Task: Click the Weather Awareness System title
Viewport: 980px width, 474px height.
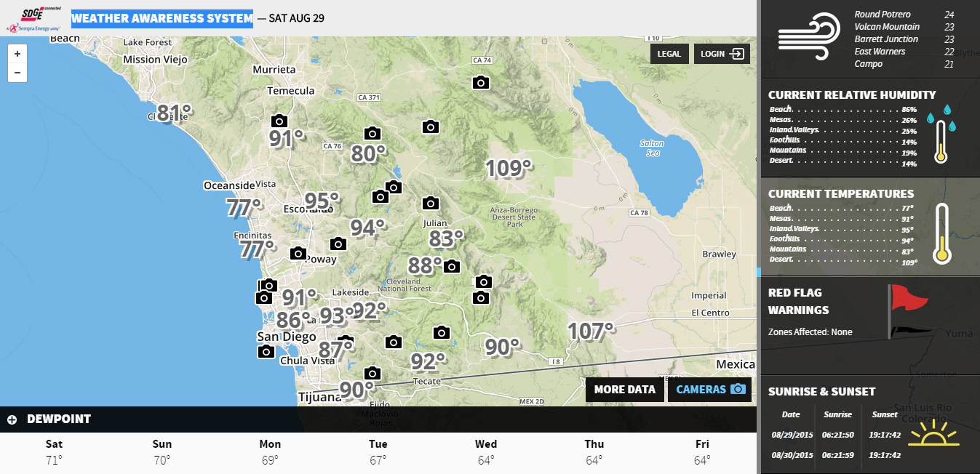Action: (x=162, y=18)
